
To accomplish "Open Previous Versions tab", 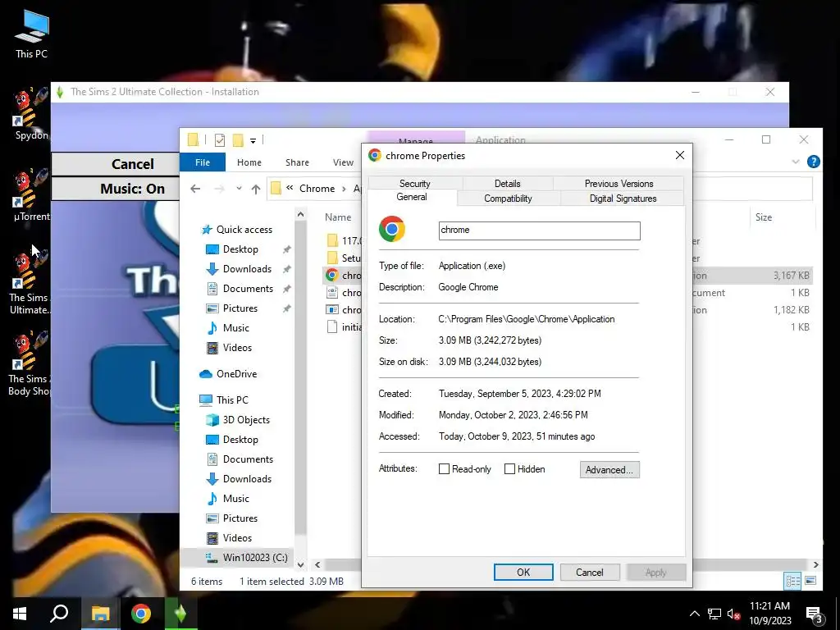I will 619,183.
